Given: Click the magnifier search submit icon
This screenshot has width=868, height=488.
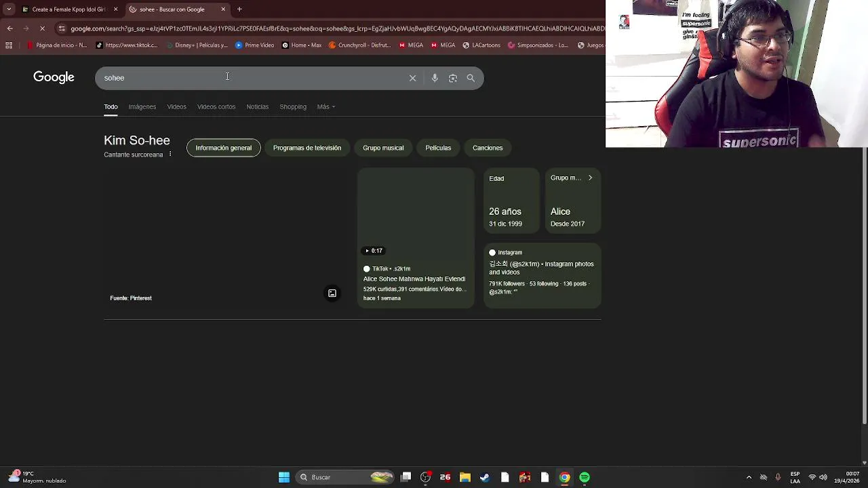Looking at the screenshot, I should (471, 78).
